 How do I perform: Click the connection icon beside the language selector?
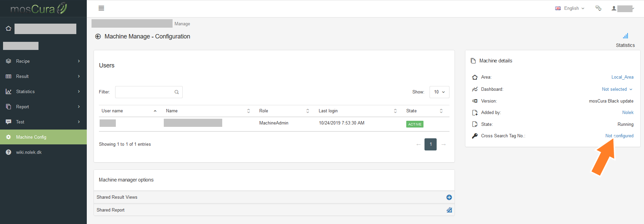598,8
